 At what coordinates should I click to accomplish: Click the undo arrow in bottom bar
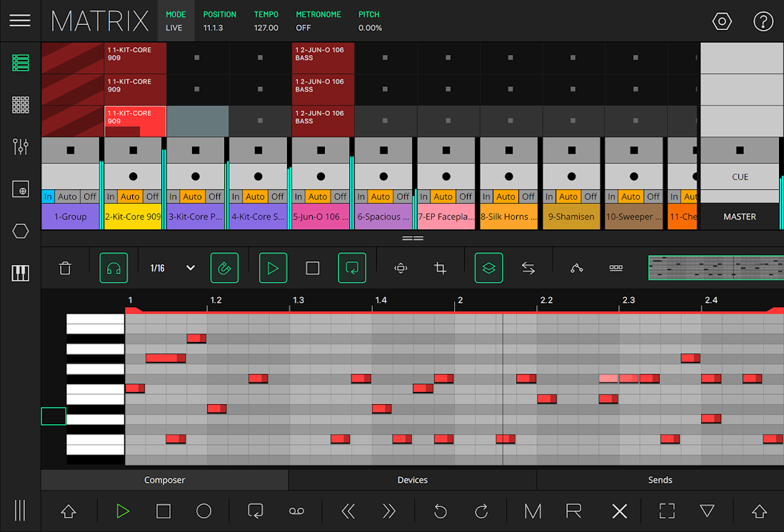coord(441,511)
